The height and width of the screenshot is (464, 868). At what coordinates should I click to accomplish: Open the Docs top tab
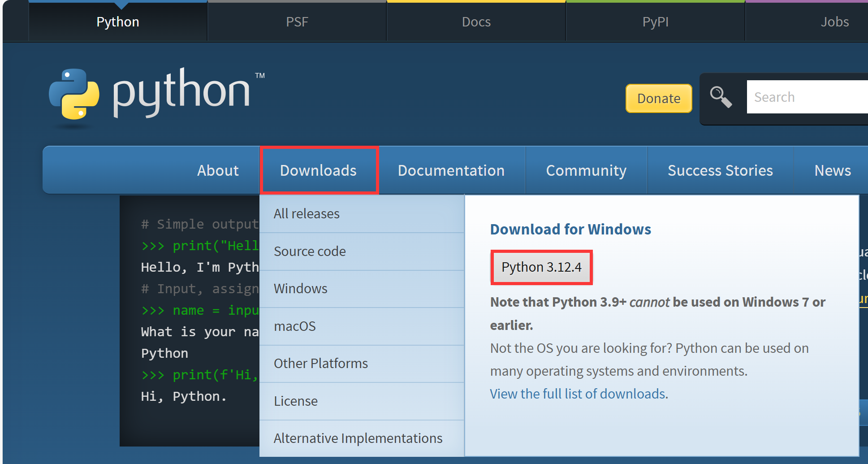pos(476,22)
